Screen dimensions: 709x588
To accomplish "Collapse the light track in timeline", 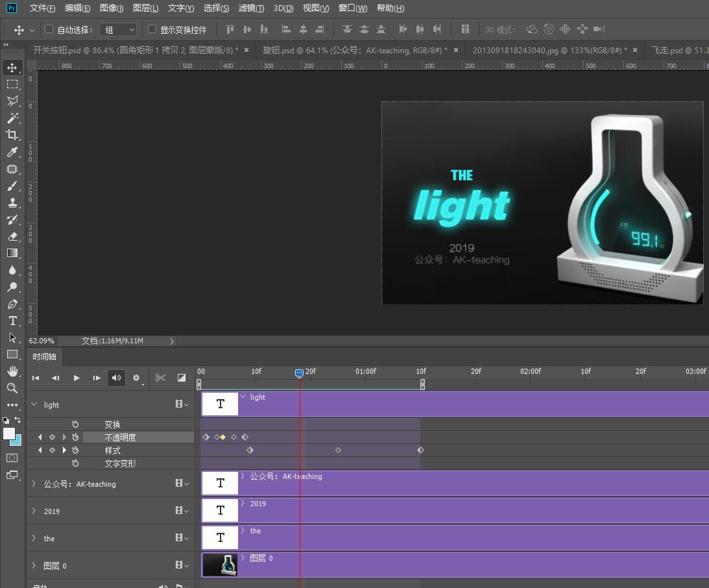I will [x=34, y=404].
